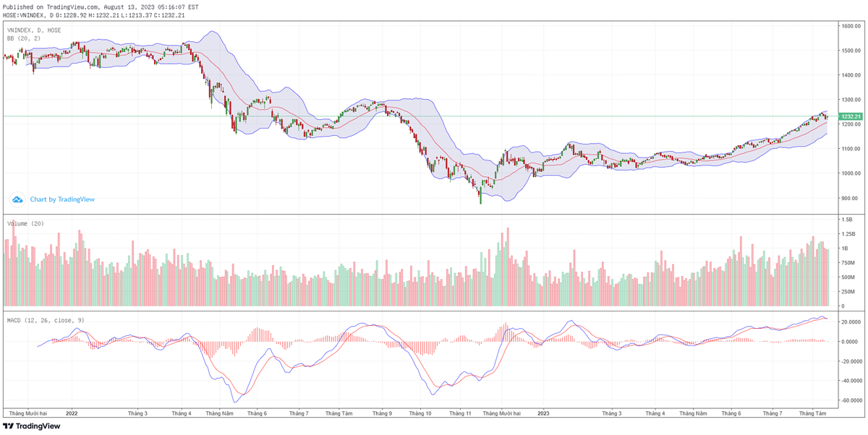Click the Tháng 10 label on the time axis
The width and height of the screenshot is (868, 435).
coord(421,413)
